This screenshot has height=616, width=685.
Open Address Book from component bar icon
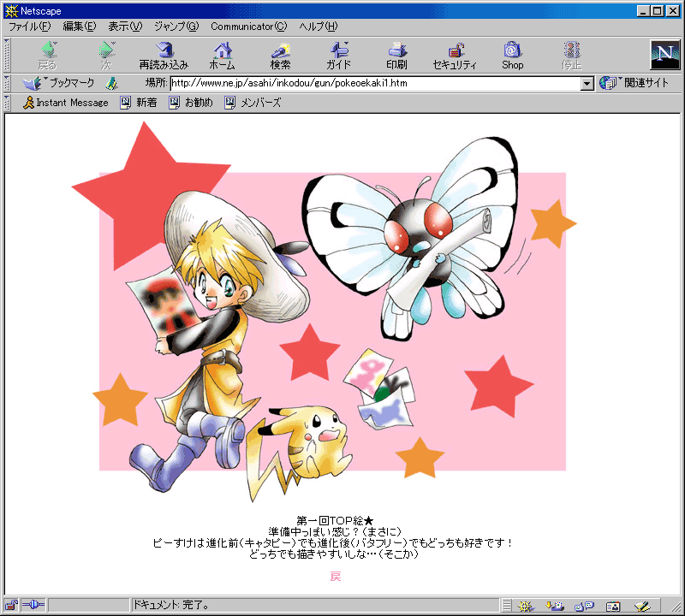[x=613, y=606]
